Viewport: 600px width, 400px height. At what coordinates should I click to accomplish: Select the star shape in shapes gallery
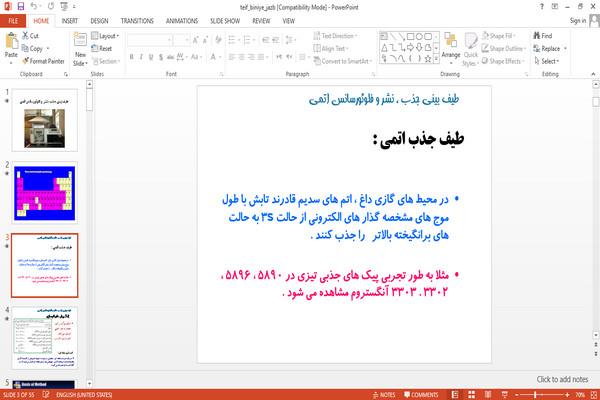tap(428, 59)
